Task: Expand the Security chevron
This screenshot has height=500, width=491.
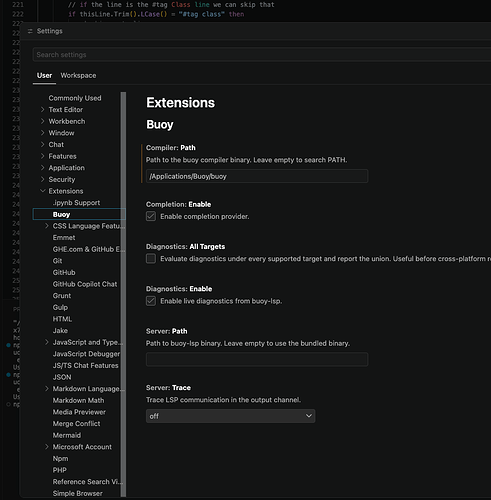Action: (x=42, y=180)
